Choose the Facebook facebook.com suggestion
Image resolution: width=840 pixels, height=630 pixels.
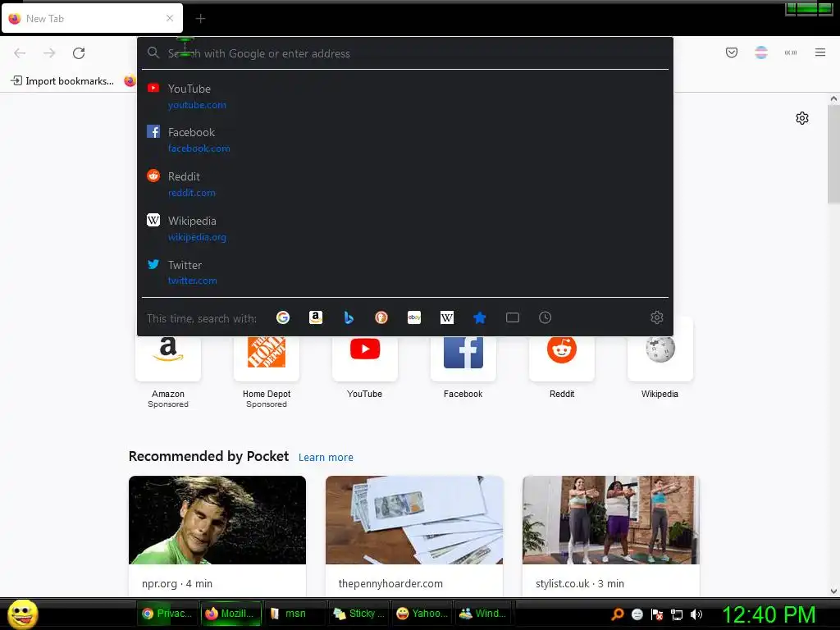404,139
